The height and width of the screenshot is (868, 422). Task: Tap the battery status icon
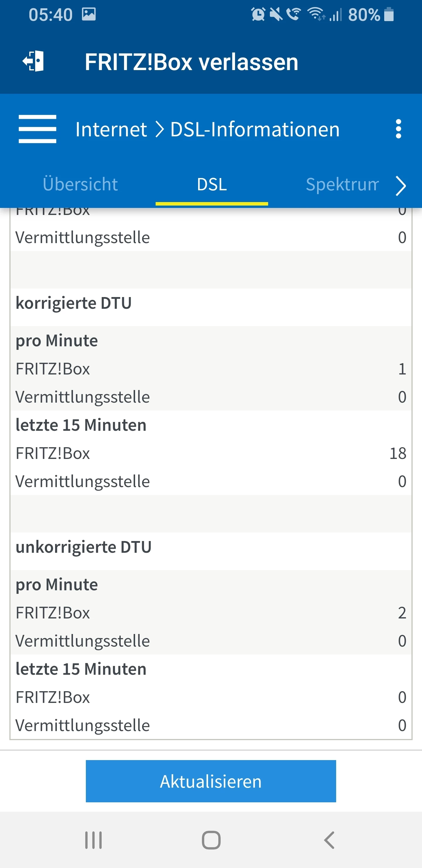(x=389, y=14)
